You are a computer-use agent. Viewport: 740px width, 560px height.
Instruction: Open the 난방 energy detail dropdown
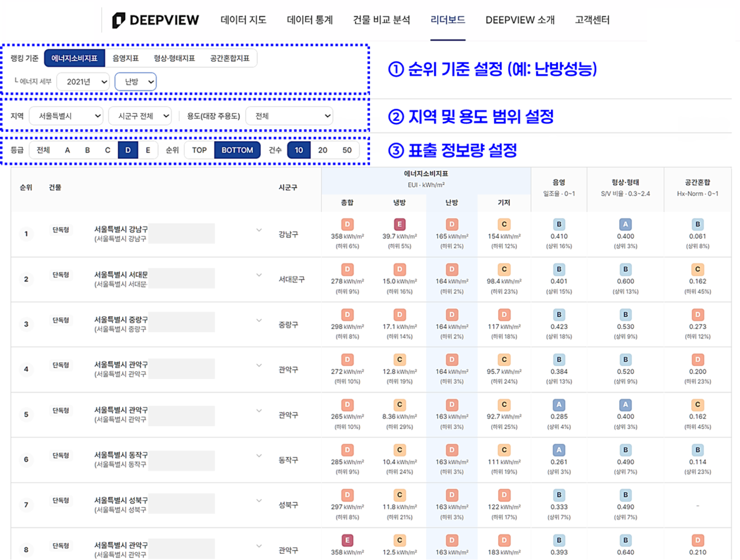click(x=136, y=81)
